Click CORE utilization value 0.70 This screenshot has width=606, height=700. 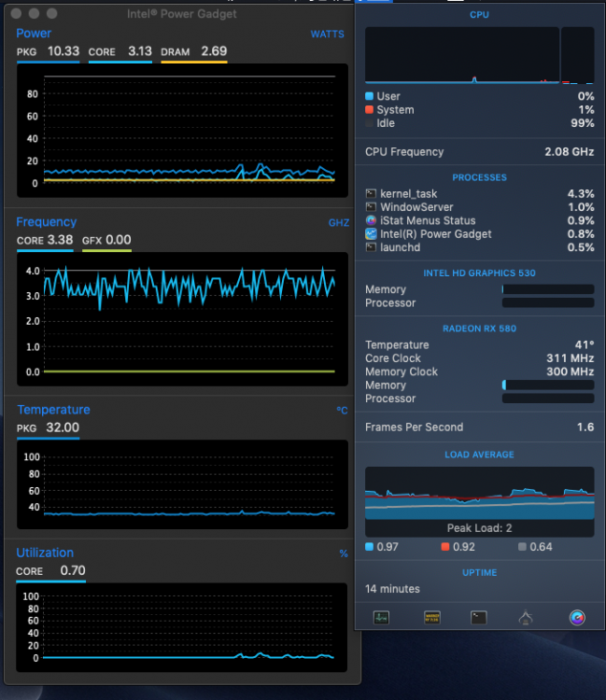tap(73, 570)
